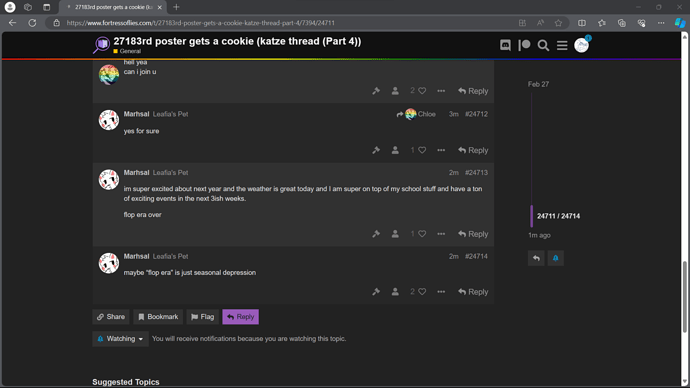The image size is (690, 388).
Task: Click the rainbow avatar of the top post
Action: tap(109, 75)
